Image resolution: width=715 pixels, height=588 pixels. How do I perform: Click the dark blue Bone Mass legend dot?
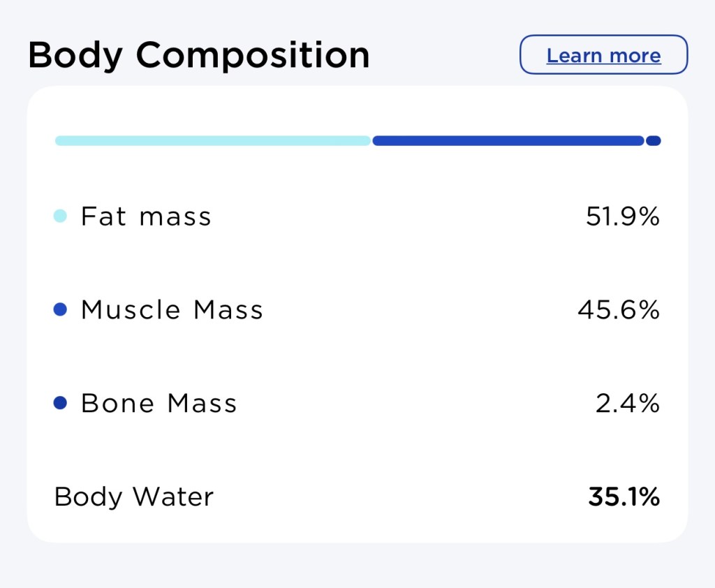60,403
